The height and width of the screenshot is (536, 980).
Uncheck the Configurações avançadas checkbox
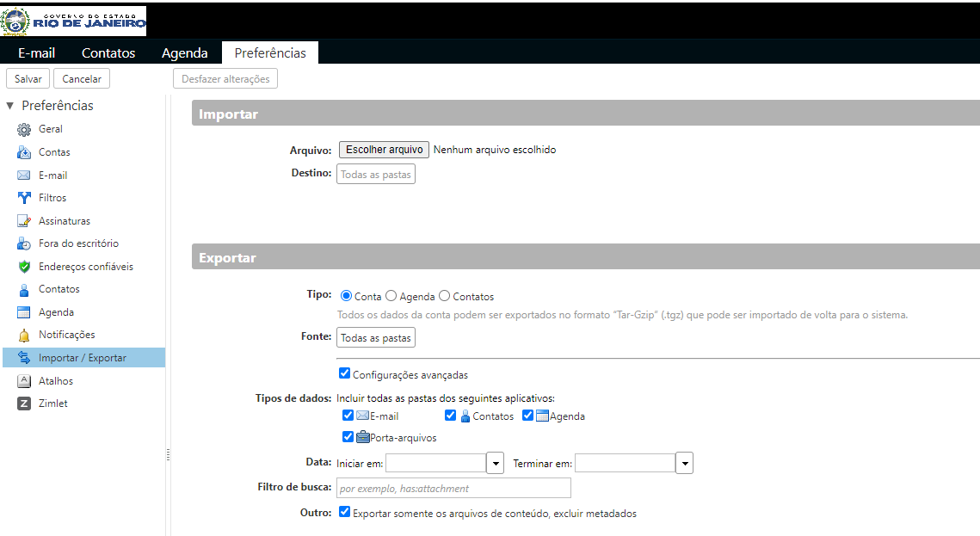click(345, 373)
